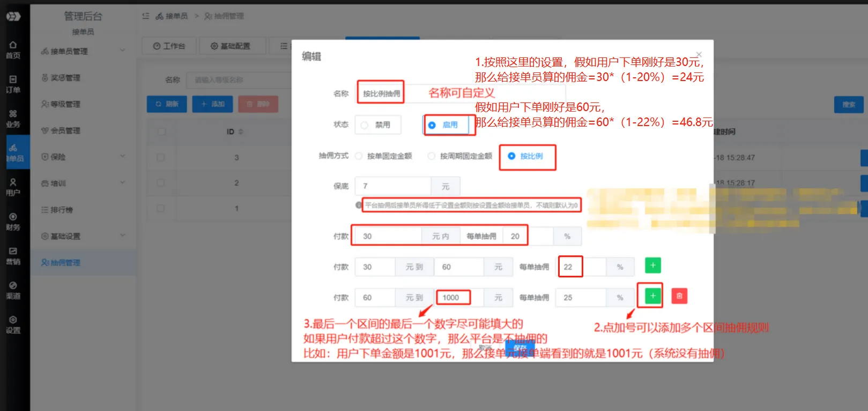Expand the 接单员管理 menu group
The width and height of the screenshot is (868, 411).
[83, 51]
